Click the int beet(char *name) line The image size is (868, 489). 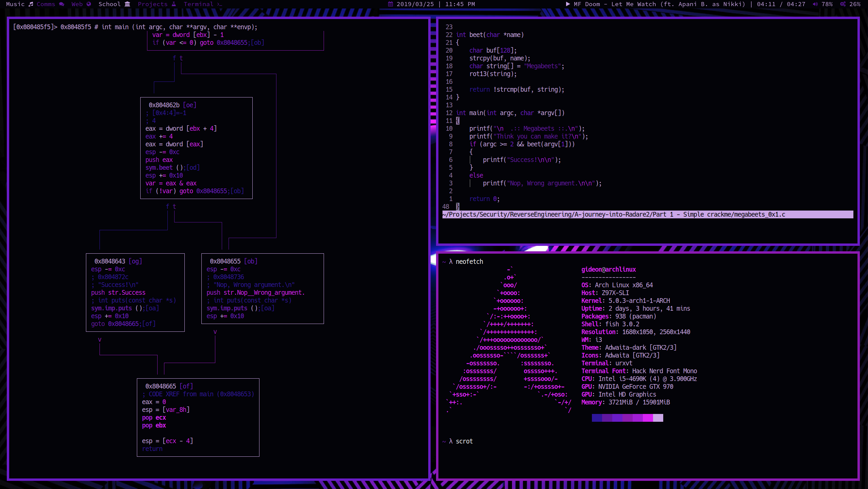[x=490, y=35]
